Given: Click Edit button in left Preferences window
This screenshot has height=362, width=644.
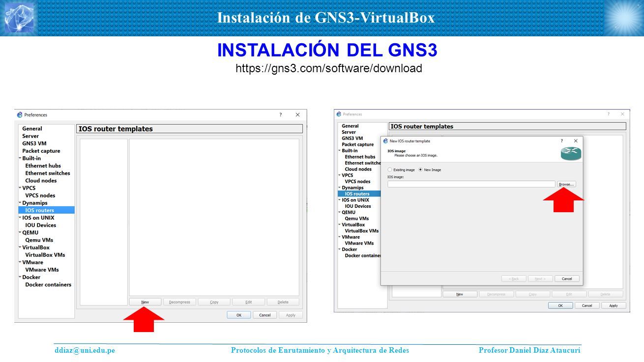Looking at the screenshot, I should pos(249,302).
